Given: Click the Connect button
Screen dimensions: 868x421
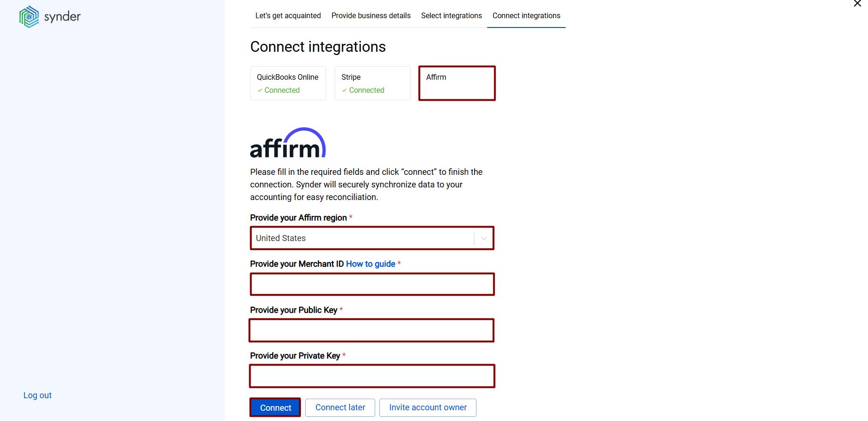Looking at the screenshot, I should point(275,407).
